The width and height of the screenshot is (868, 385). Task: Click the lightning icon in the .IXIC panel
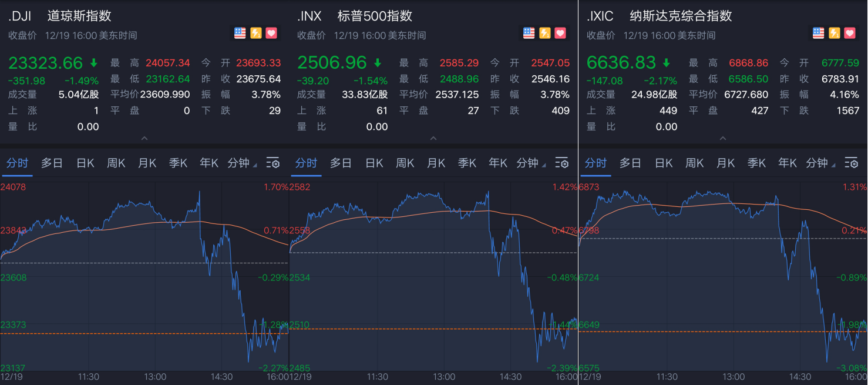[x=835, y=33]
